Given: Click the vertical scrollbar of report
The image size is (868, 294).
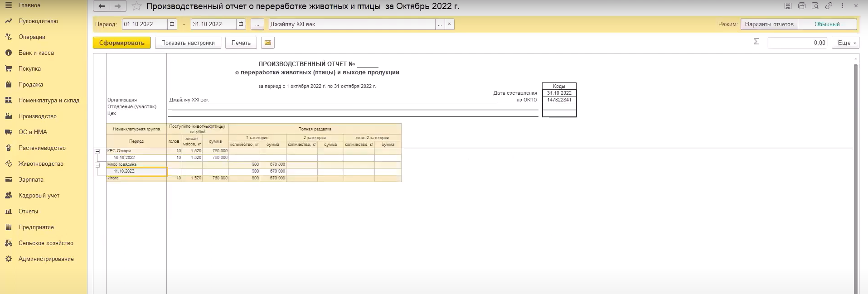Looking at the screenshot, I should point(856,177).
